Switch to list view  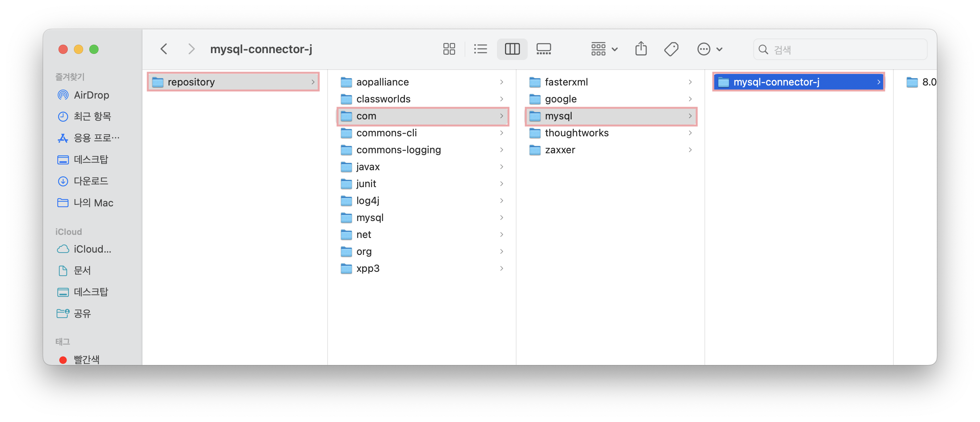480,49
